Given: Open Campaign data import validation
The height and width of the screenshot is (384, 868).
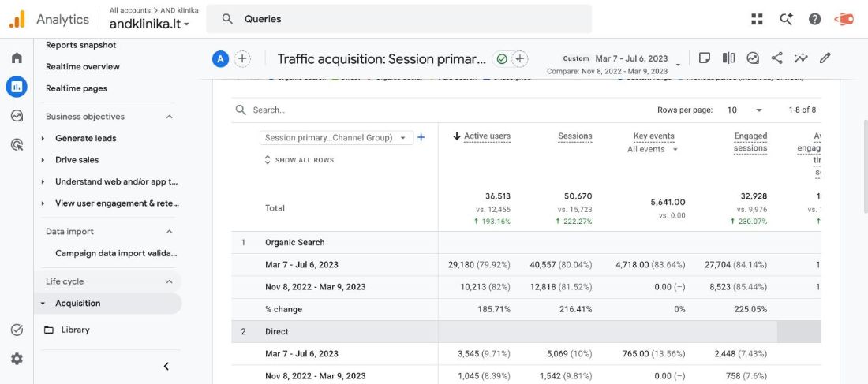Looking at the screenshot, I should pyautogui.click(x=116, y=253).
